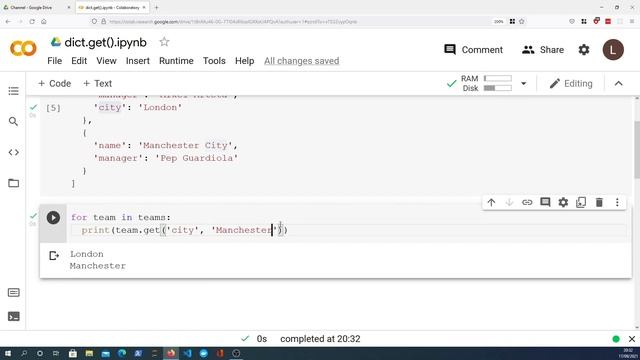Add a comment to the cell
640x360 pixels.
tap(545, 202)
